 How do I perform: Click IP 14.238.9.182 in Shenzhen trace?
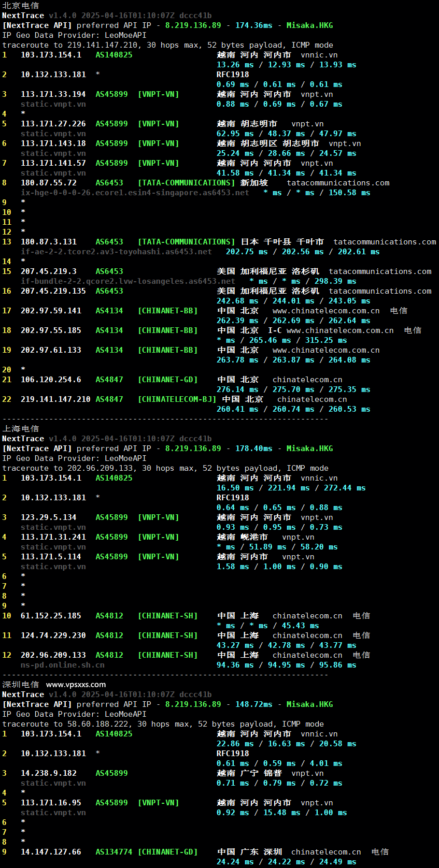point(49,773)
